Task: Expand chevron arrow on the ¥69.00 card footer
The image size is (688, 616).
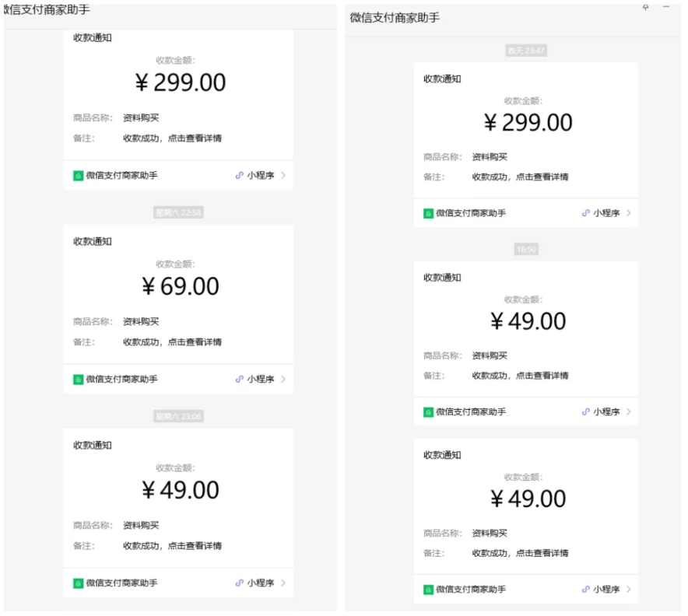Action: [x=283, y=380]
